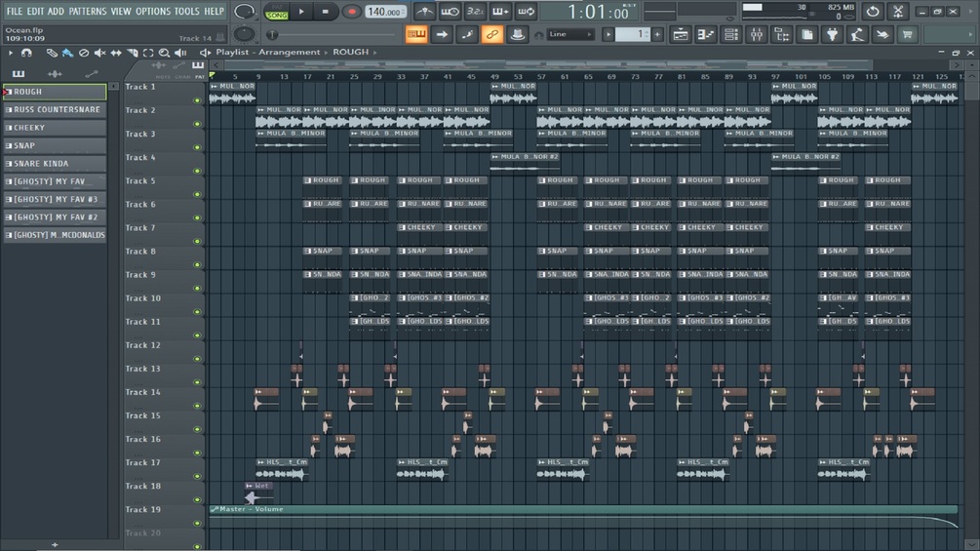This screenshot has height=551, width=980.
Task: Open the playlist options arrow menu
Action: [x=10, y=53]
